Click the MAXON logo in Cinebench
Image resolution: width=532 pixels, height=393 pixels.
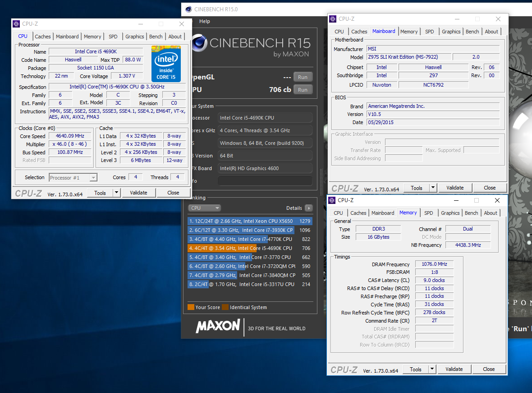coord(218,326)
